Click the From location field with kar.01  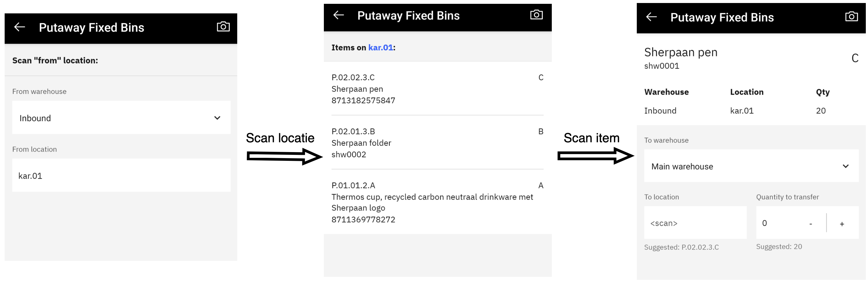tap(121, 176)
